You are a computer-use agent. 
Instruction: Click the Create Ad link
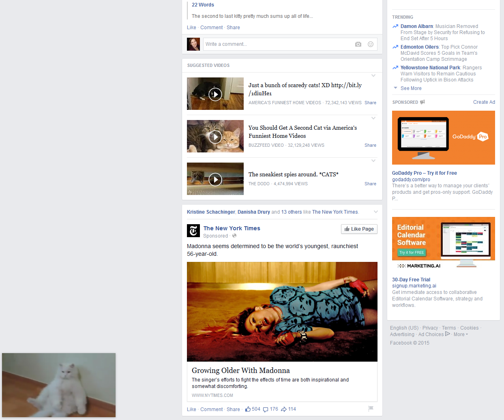click(x=484, y=102)
